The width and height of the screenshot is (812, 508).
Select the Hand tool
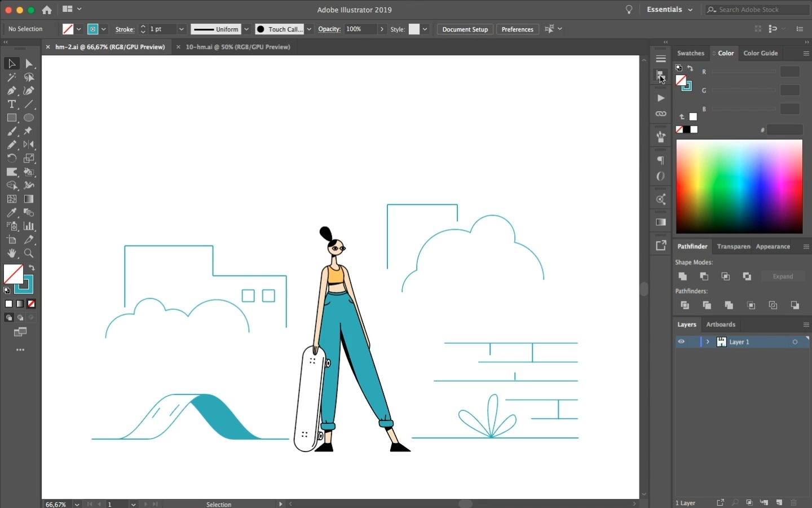click(x=12, y=253)
